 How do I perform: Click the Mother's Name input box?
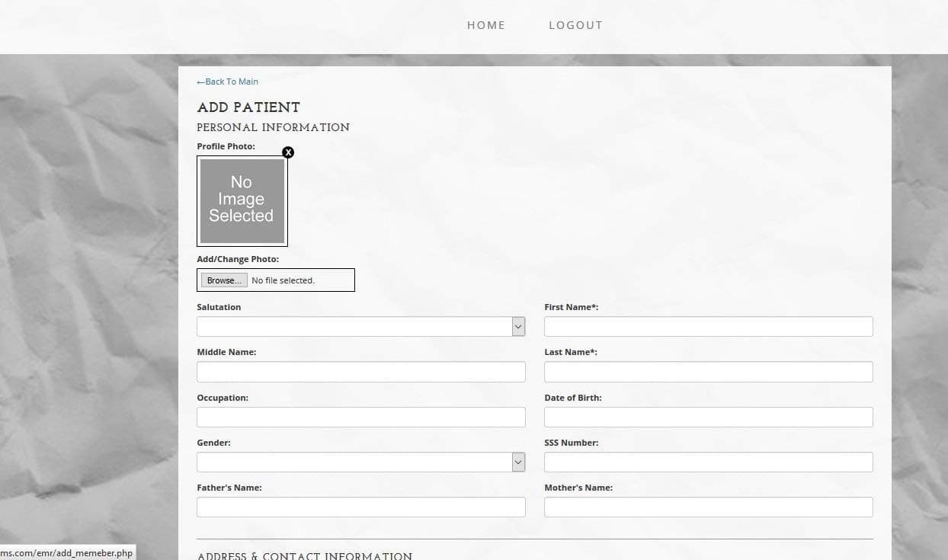pos(708,507)
